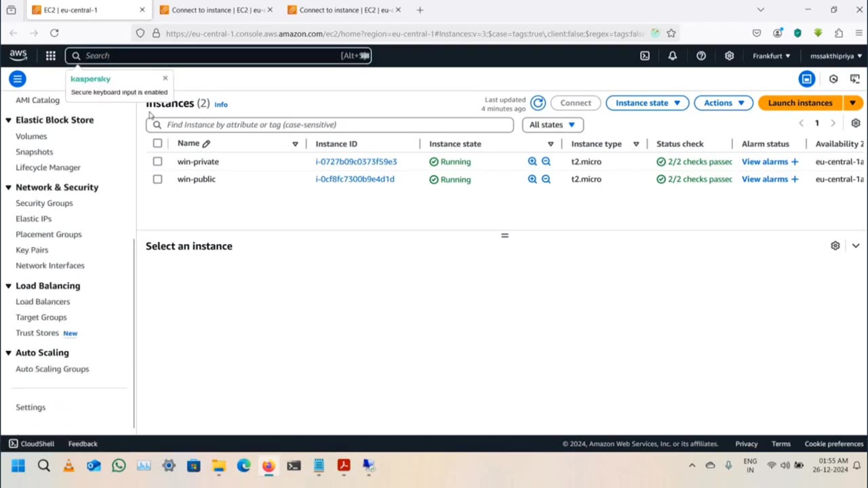Edit Name column pencil icon
The height and width of the screenshot is (488, 868).
[x=206, y=144]
